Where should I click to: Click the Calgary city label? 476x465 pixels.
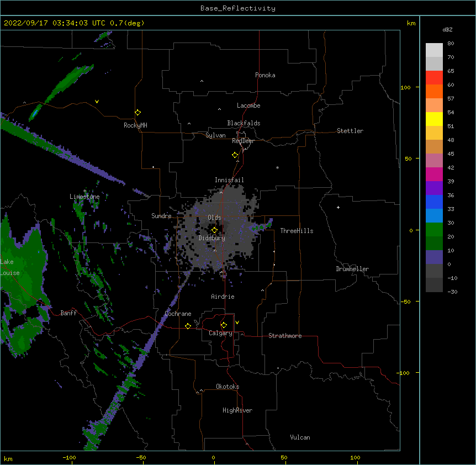[x=220, y=333]
